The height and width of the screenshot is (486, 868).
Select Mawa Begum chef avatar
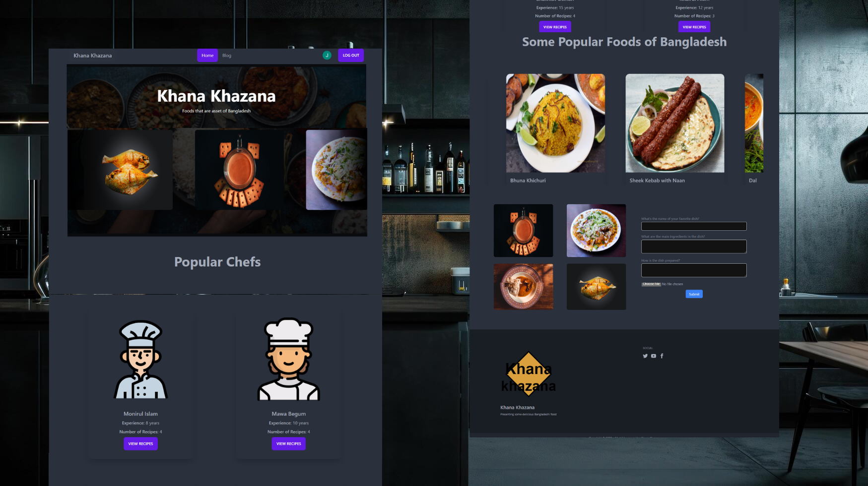point(288,359)
